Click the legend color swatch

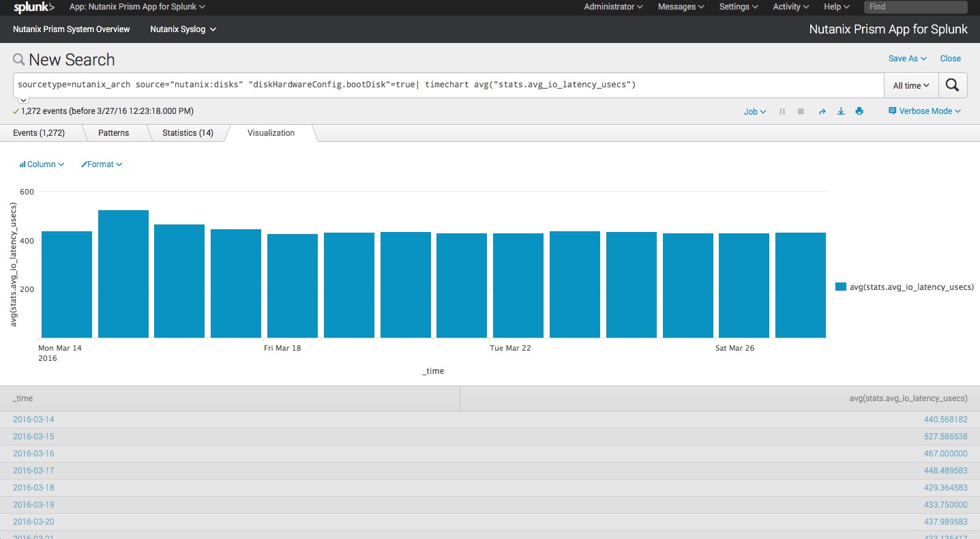[x=841, y=287]
